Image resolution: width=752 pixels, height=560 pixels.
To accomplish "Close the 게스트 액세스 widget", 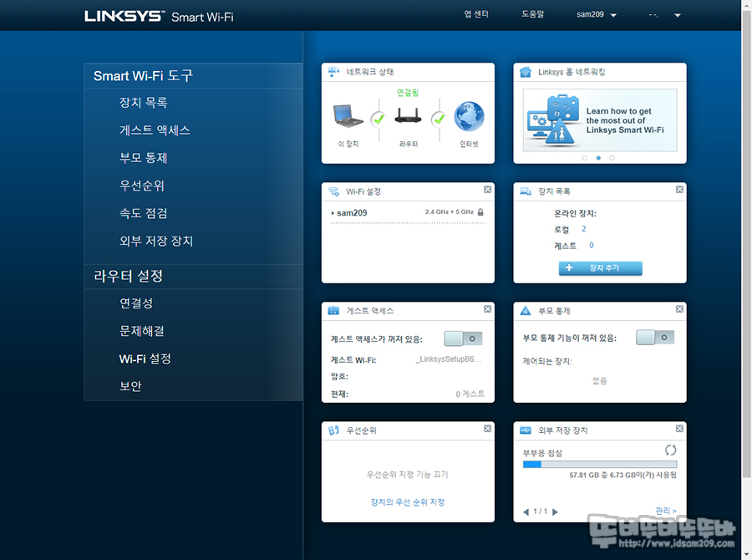I will tap(487, 309).
